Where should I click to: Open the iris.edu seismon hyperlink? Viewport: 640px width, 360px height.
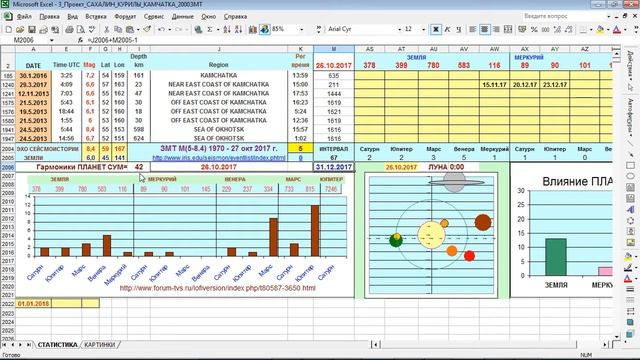[219, 158]
